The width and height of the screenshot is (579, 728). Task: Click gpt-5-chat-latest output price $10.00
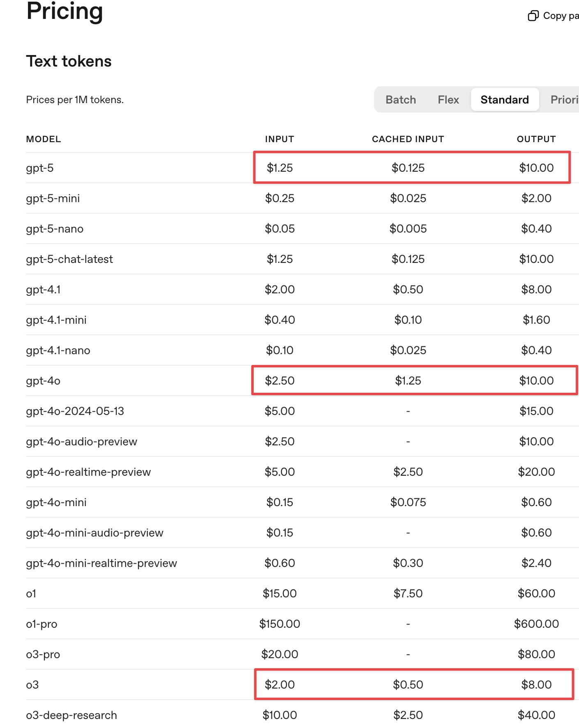(x=536, y=259)
